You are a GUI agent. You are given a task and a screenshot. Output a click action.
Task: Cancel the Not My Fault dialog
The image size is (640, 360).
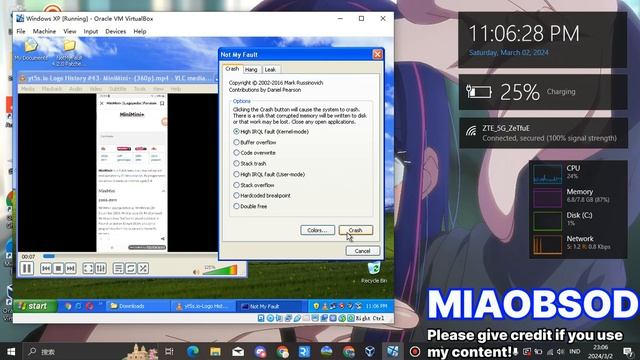pos(362,251)
